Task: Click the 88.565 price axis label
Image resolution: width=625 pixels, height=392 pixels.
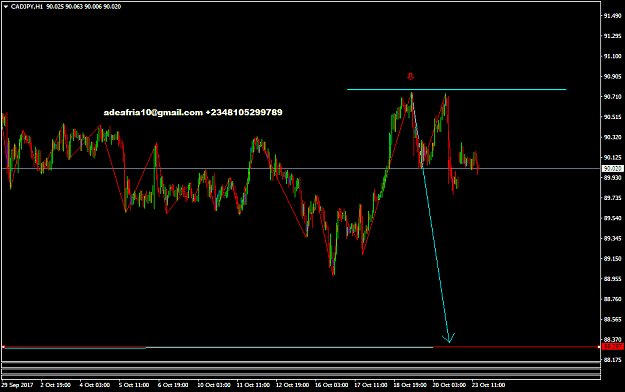Action: [x=613, y=320]
